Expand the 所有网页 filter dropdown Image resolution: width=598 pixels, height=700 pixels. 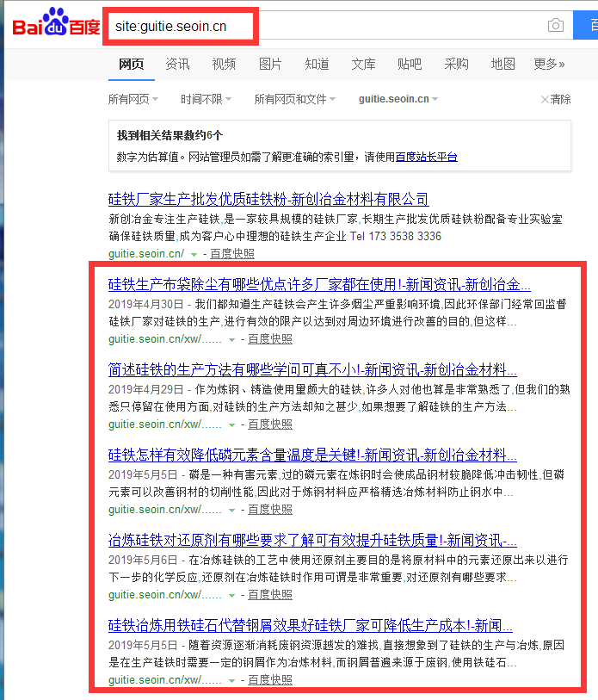[133, 99]
